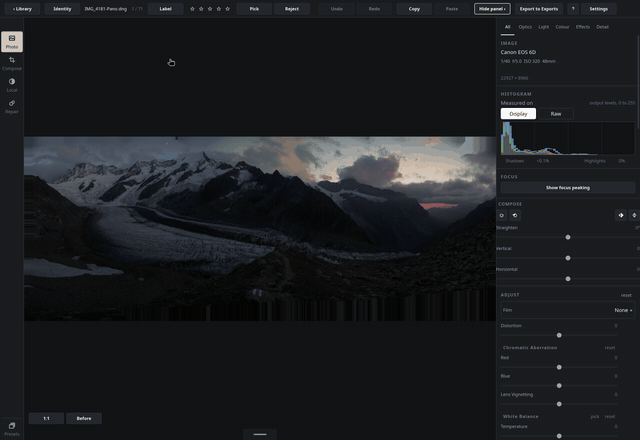Set rating to five stars
The height and width of the screenshot is (440, 640).
coord(228,9)
